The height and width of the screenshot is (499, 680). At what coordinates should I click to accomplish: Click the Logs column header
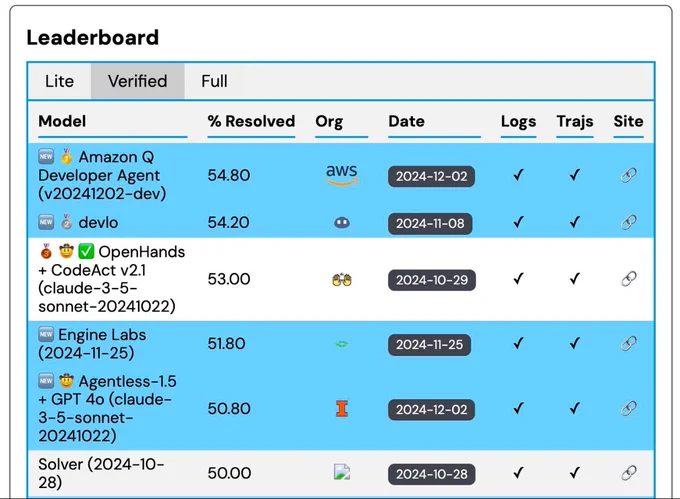pyautogui.click(x=518, y=121)
